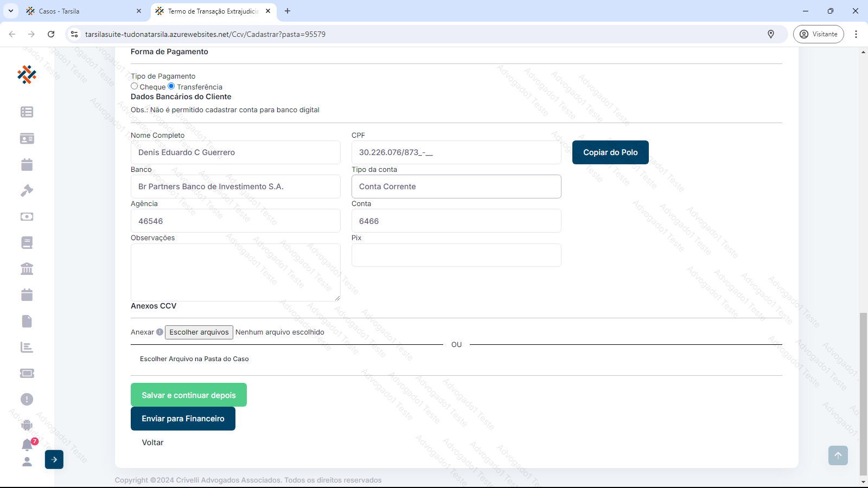Select the Cheque payment radio button
This screenshot has width=868, height=488.
click(135, 86)
